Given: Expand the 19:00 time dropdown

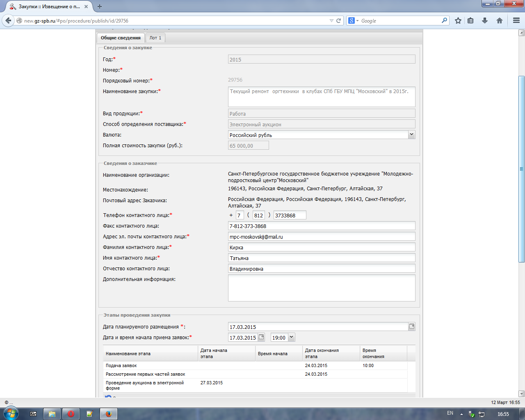Looking at the screenshot, I should tap(292, 337).
